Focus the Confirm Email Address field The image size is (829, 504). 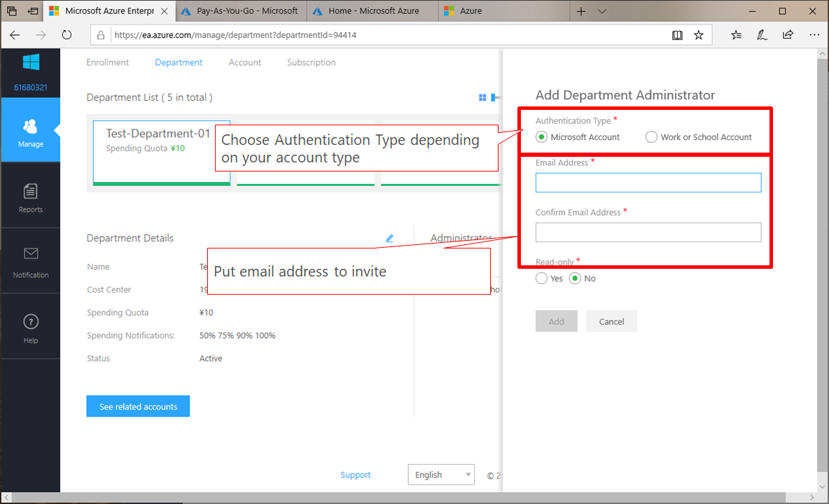click(648, 232)
